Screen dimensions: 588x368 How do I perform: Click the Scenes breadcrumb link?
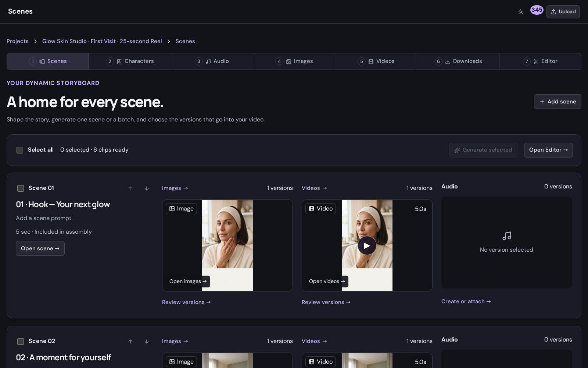pos(185,41)
